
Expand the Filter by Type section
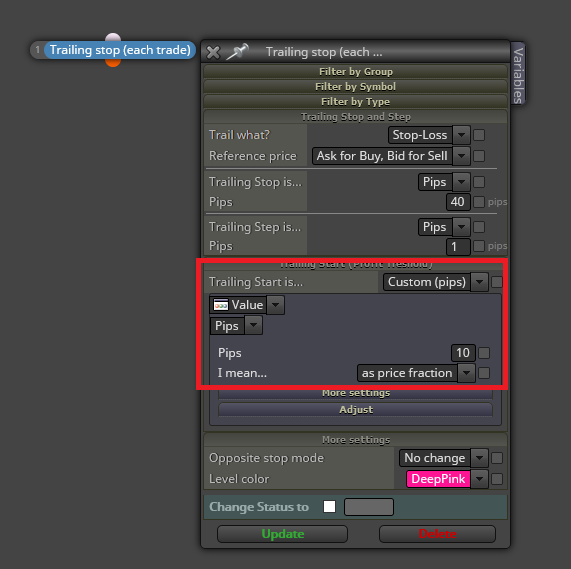[x=355, y=101]
